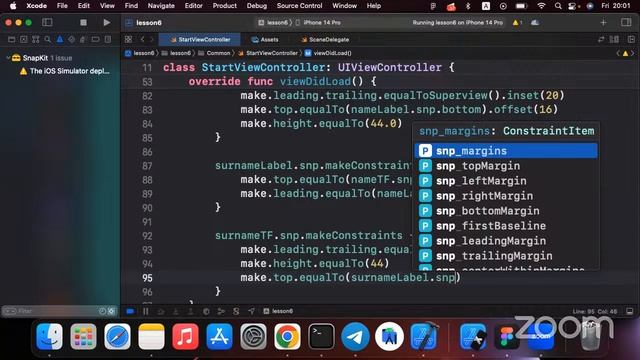Select the Issue navigator icon
This screenshot has width=640, height=360.
tap(60, 40)
